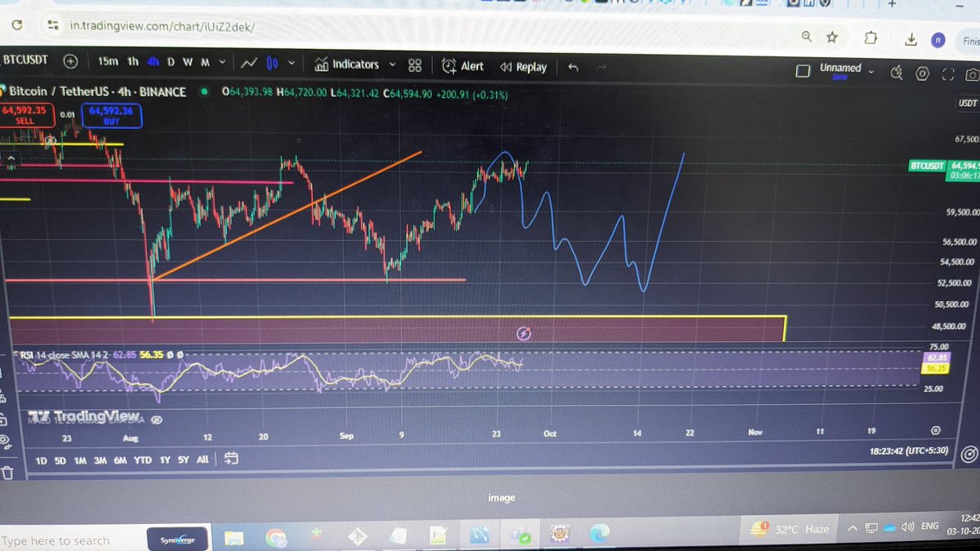The height and width of the screenshot is (551, 980).
Task: Bookmark the page with star icon
Action: 832,37
